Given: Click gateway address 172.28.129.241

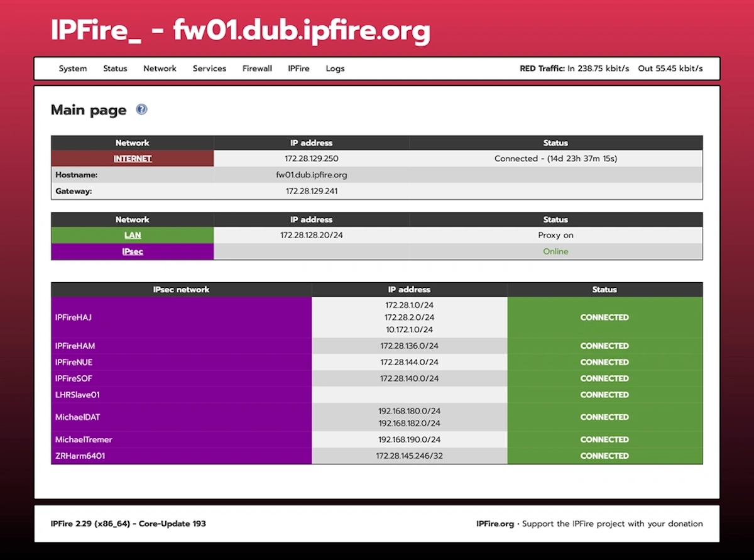Looking at the screenshot, I should click(x=312, y=191).
